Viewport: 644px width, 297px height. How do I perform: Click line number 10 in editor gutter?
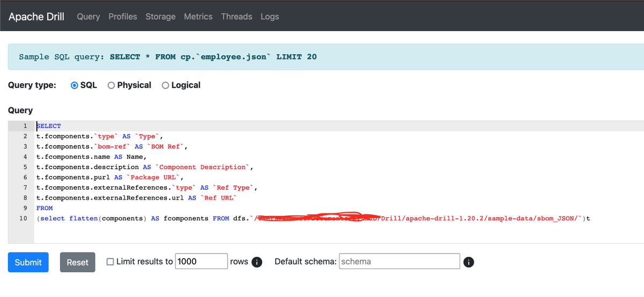[23, 219]
